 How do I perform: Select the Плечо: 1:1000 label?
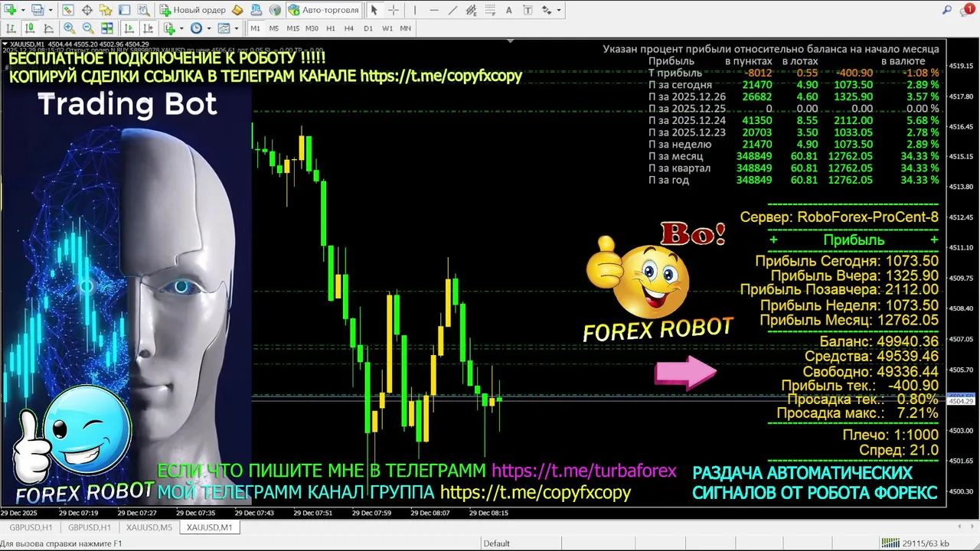(x=890, y=435)
